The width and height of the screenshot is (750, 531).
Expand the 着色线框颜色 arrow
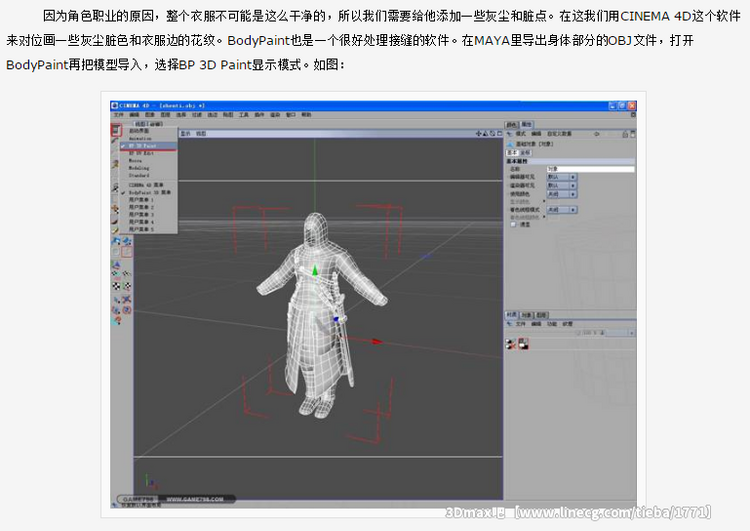[x=544, y=217]
